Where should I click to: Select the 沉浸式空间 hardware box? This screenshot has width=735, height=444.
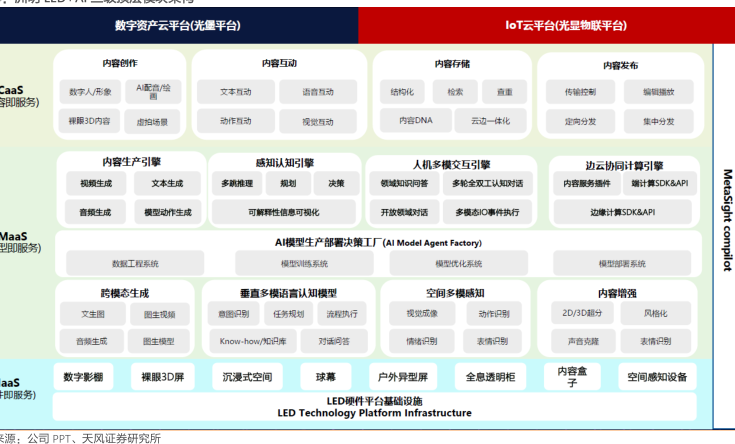[246, 377]
